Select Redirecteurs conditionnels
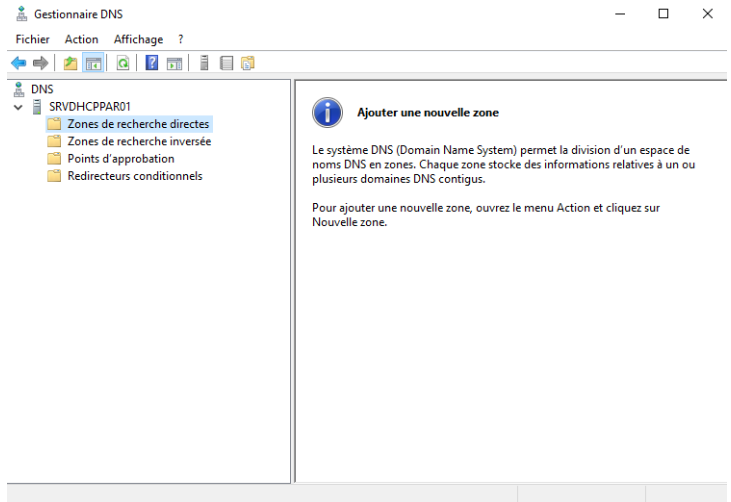 coord(135,176)
